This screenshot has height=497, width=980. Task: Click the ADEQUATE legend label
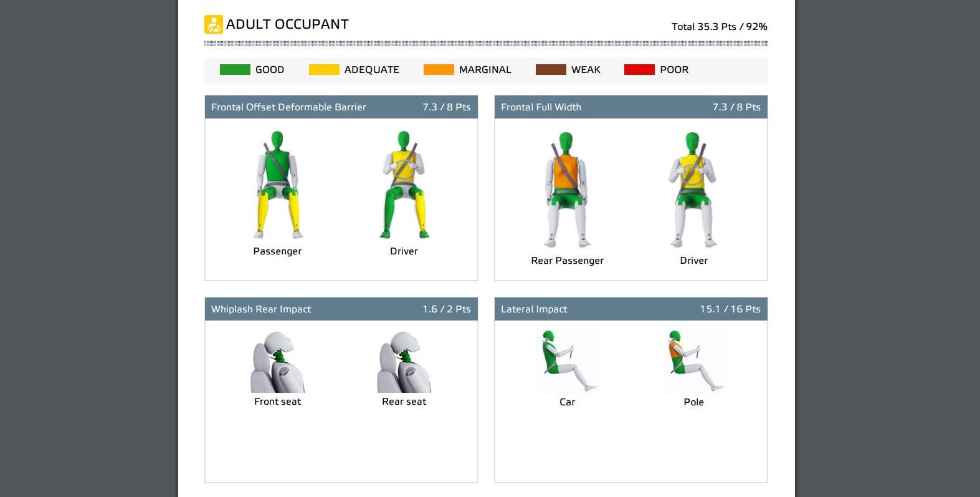click(372, 70)
